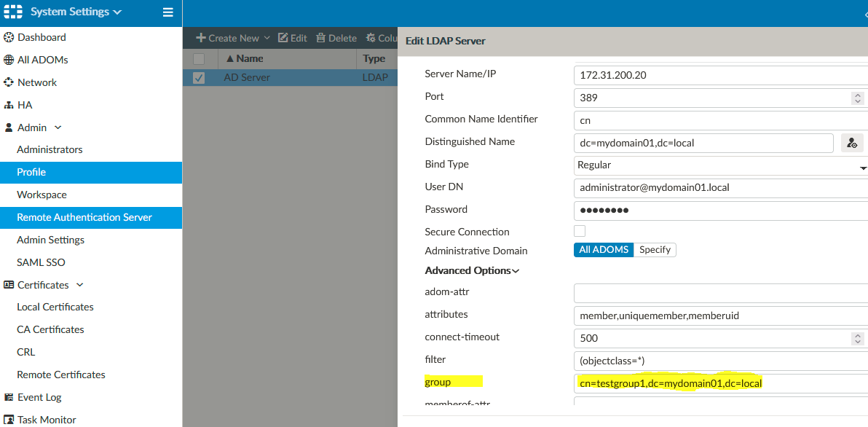Click the All ADOMs globe icon
The image size is (868, 427).
tap(9, 60)
